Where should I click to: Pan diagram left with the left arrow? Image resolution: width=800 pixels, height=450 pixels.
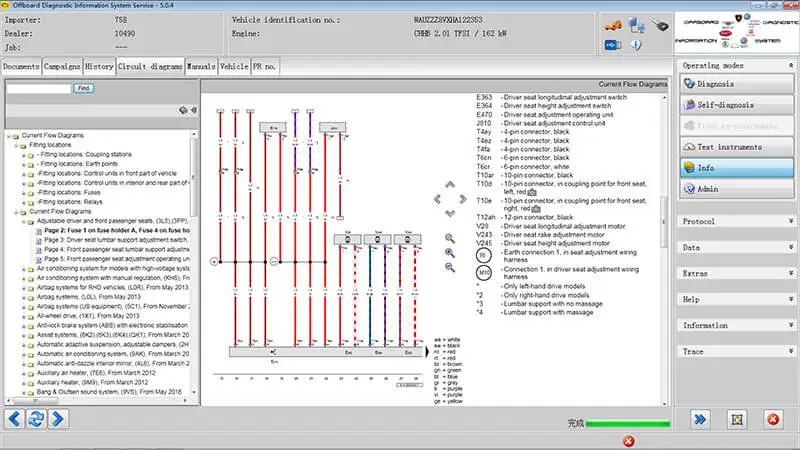click(x=437, y=199)
